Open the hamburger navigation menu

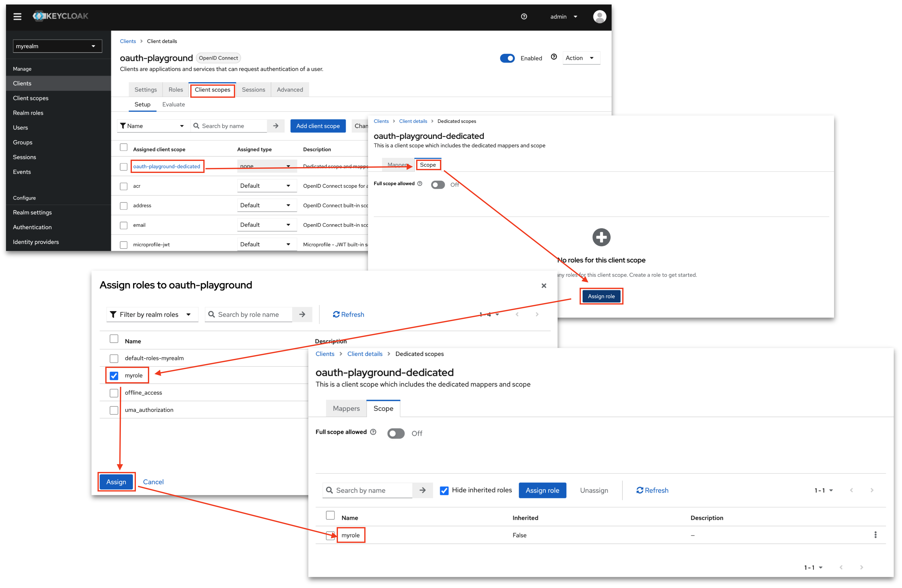point(18,16)
